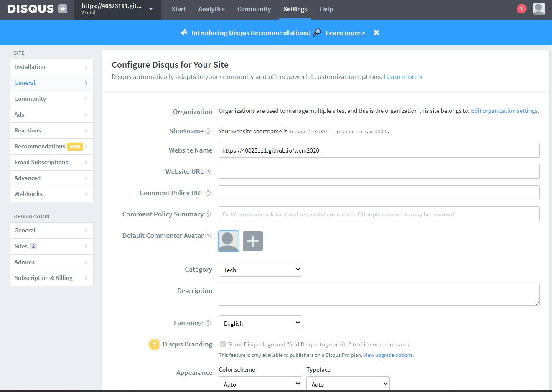Go to the Start tab
552x392 pixels.
pos(178,9)
